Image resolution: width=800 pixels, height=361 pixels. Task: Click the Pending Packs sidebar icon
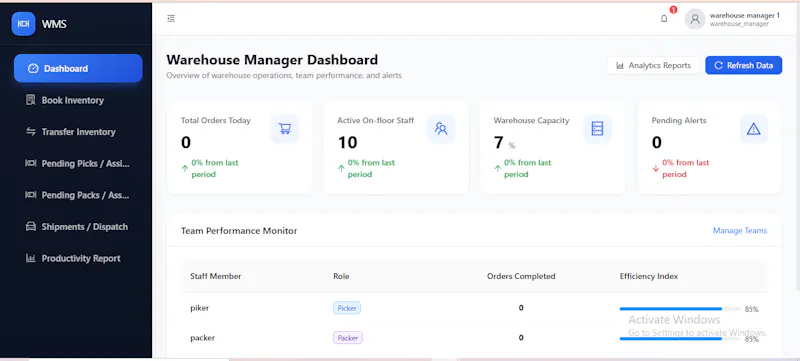pyautogui.click(x=31, y=195)
